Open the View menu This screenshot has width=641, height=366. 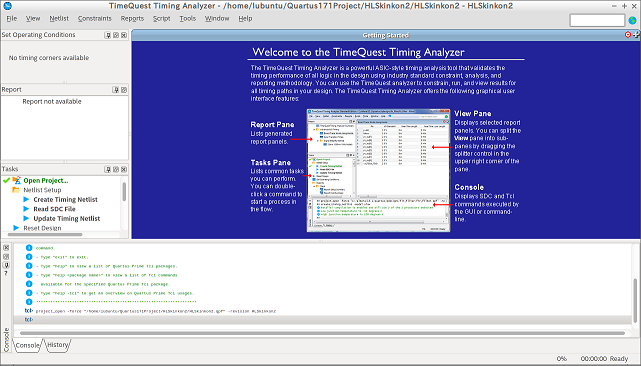coord(33,18)
